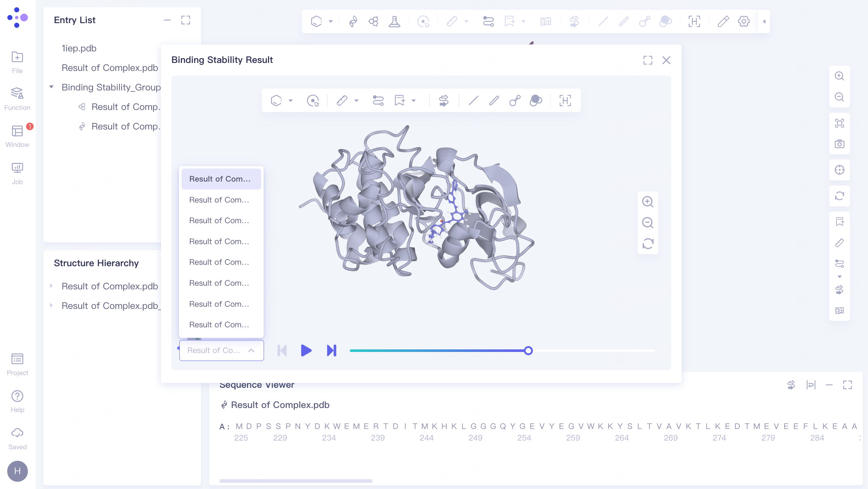
Task: Open the settings gear in top toolbar
Action: (744, 21)
